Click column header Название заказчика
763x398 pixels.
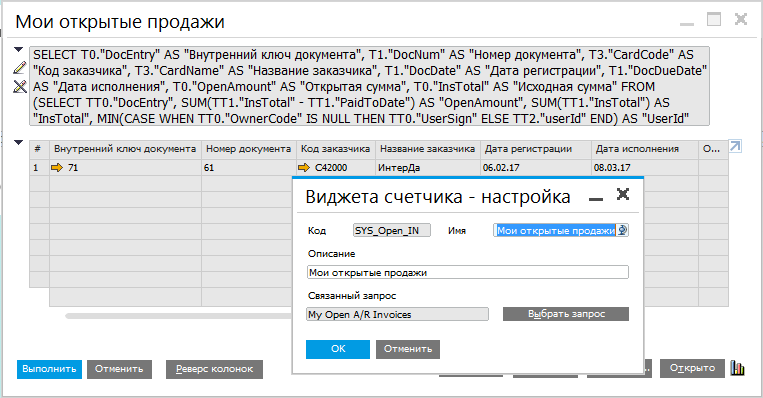pyautogui.click(x=427, y=149)
